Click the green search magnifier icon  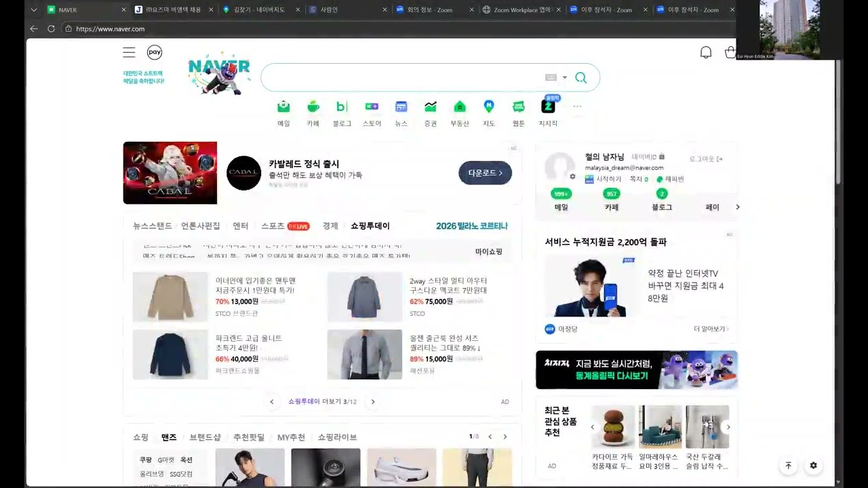(580, 77)
